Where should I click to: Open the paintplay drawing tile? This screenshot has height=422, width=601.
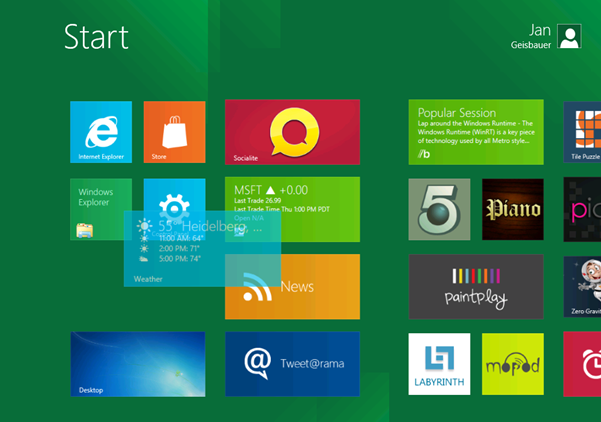(476, 287)
